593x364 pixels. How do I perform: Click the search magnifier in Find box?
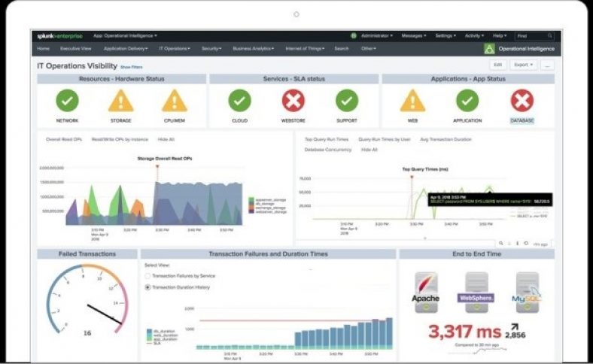tap(550, 36)
